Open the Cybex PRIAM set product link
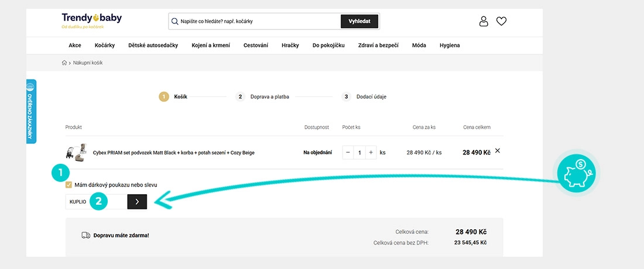Viewport: 644px width, 269px height. pyautogui.click(x=174, y=153)
